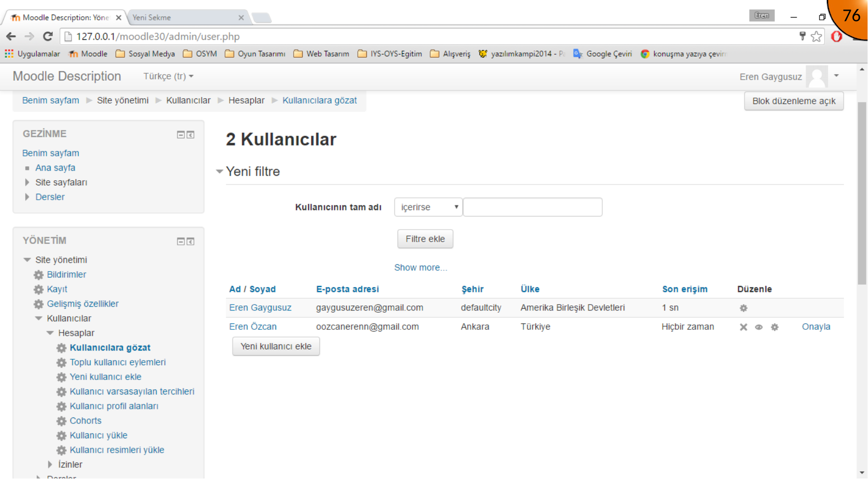Open the Türkçe (tr) language dropdown

pyautogui.click(x=168, y=76)
